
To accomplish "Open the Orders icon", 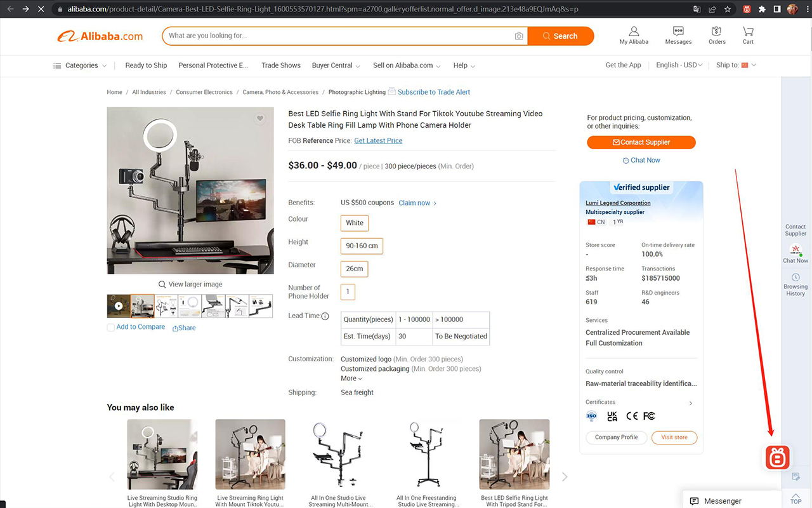I will coord(716,36).
